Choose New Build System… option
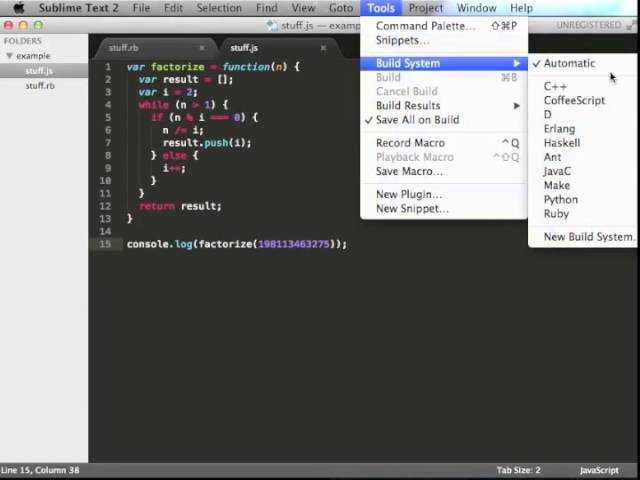640x480 pixels. (x=588, y=237)
